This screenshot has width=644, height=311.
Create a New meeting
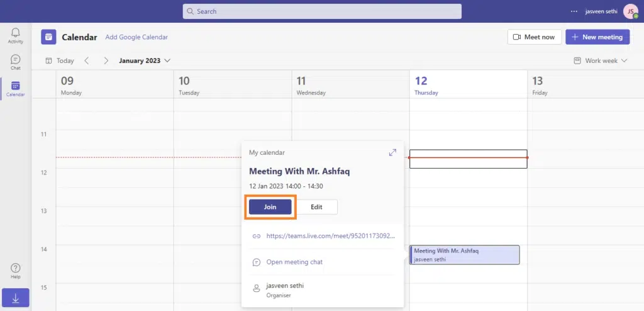tap(597, 37)
